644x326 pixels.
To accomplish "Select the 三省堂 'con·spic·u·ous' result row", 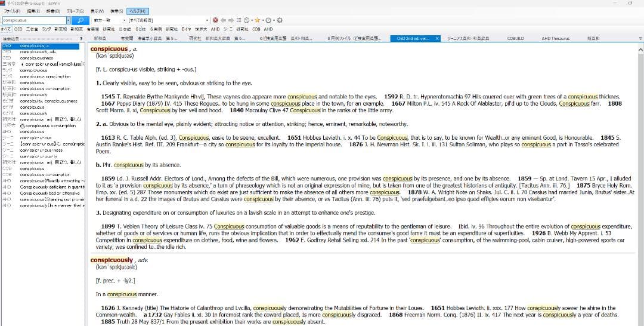I will (42, 64).
